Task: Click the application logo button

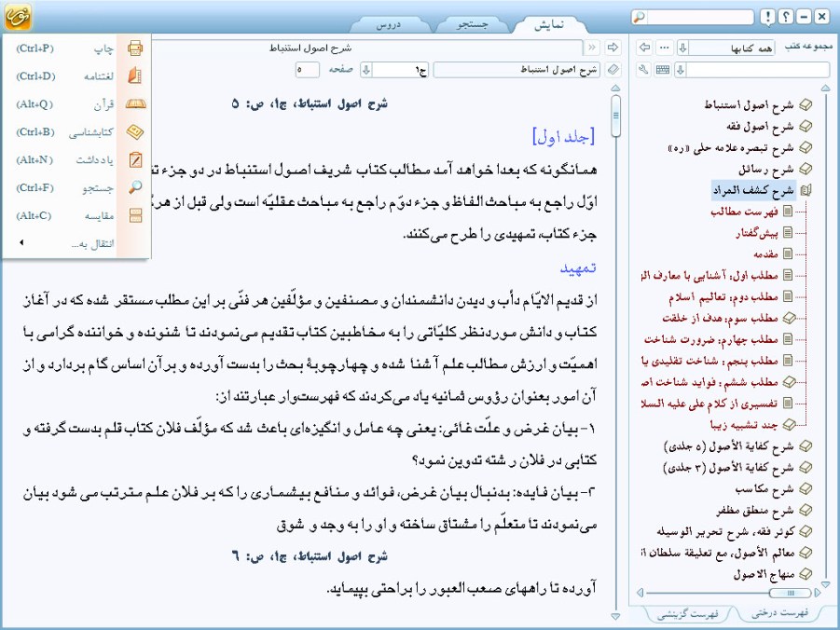Action: coord(19,18)
